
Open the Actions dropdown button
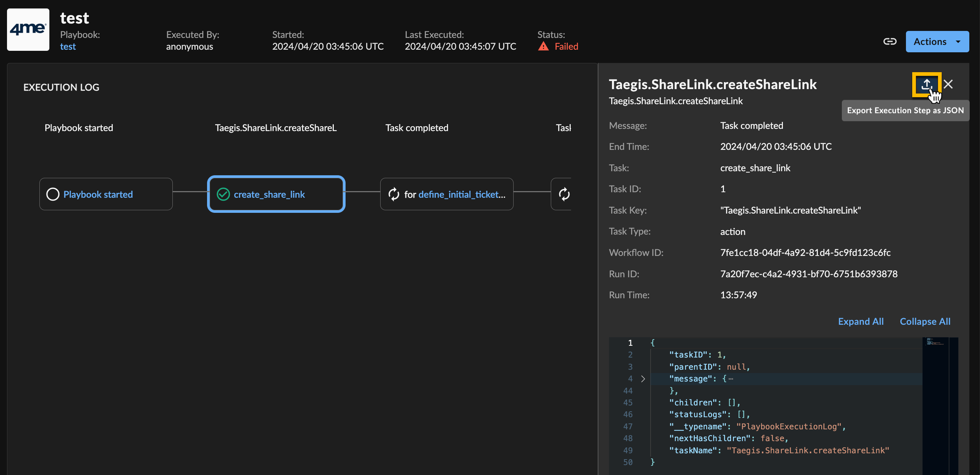pos(937,42)
